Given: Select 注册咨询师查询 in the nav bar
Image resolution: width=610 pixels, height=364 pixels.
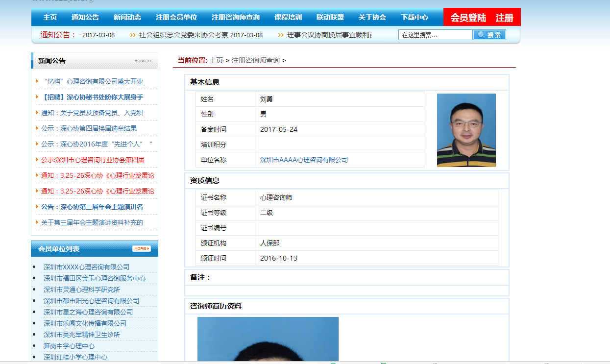Looking at the screenshot, I should click(x=236, y=17).
